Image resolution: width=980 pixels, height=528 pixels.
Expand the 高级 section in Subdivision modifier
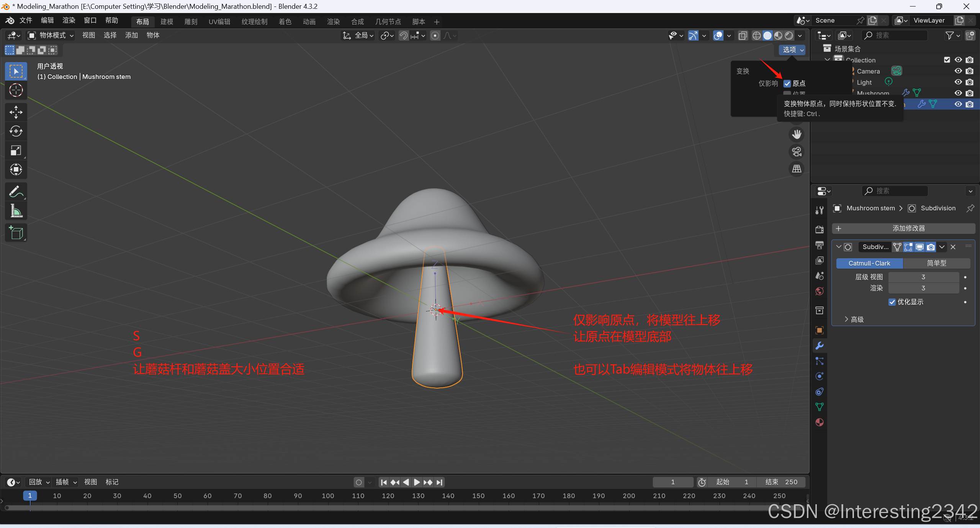click(854, 319)
